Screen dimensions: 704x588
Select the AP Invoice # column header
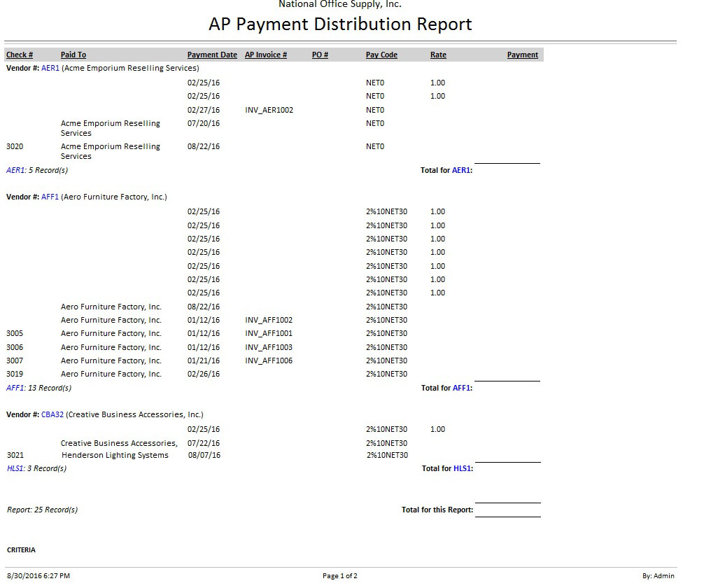pyautogui.click(x=266, y=55)
